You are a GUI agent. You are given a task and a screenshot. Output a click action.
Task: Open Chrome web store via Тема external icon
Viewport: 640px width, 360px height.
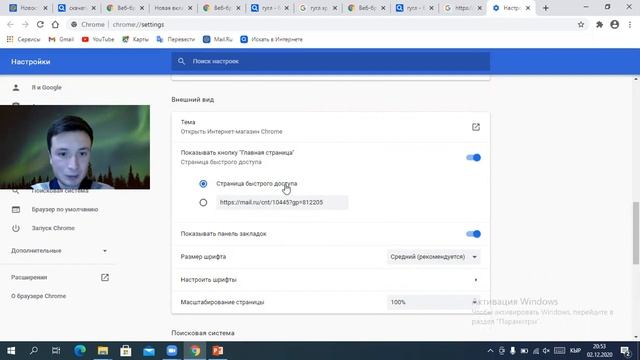click(476, 127)
